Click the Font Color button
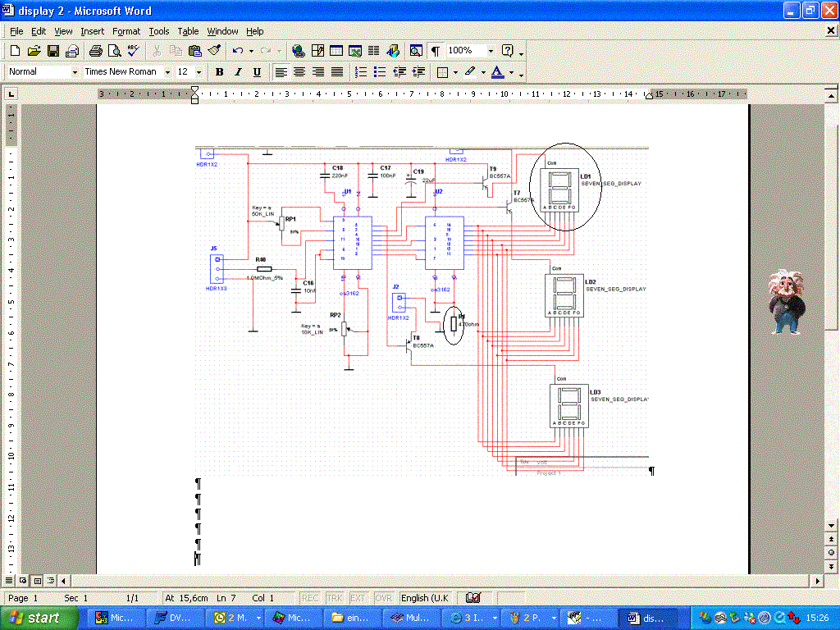The height and width of the screenshot is (630, 840). tap(499, 72)
